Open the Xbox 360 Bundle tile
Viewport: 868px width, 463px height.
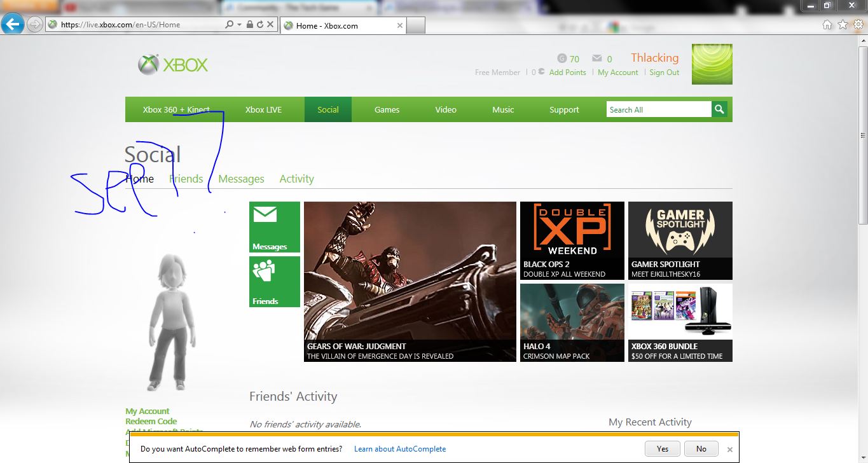[680, 322]
